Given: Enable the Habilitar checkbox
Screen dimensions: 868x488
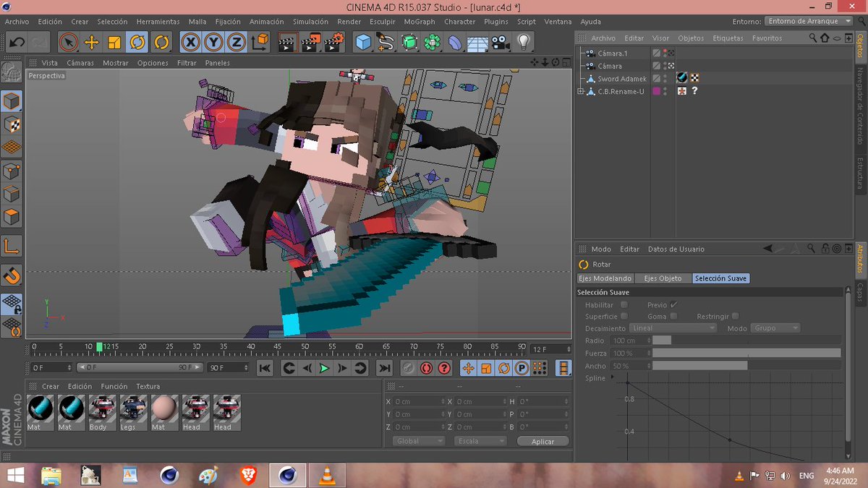Looking at the screenshot, I should pyautogui.click(x=624, y=305).
